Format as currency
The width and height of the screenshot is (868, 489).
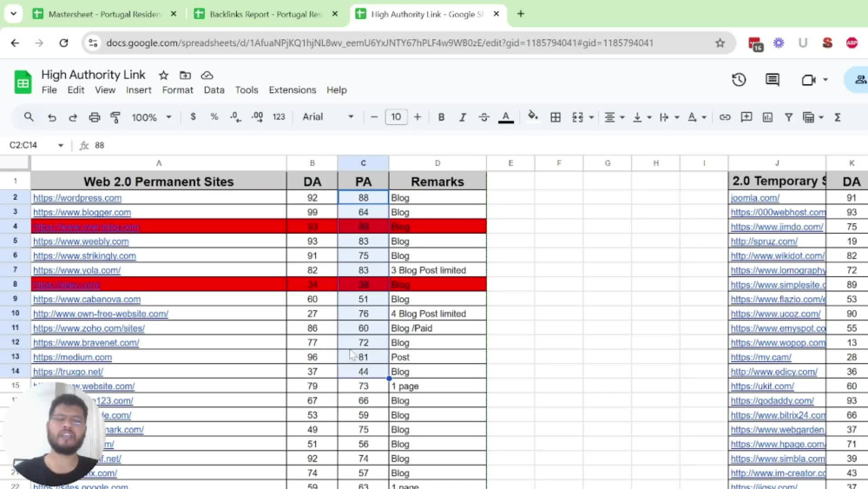coord(193,117)
